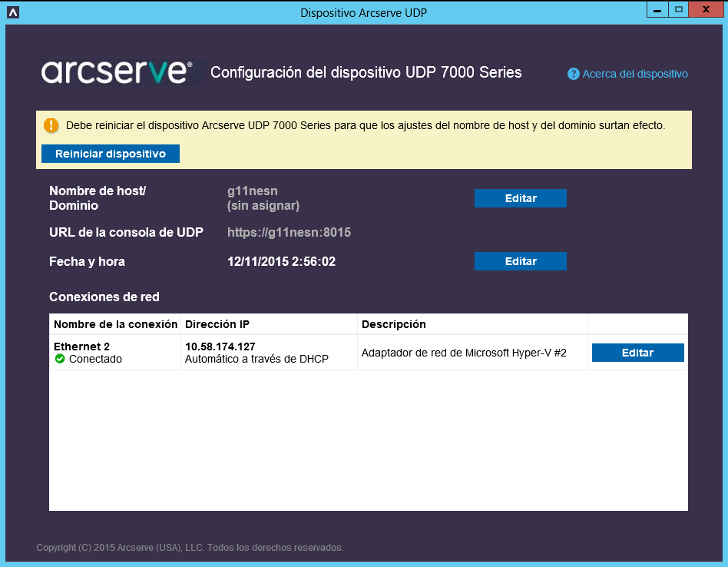
Task: Click the date value 12/11/2015 2:56:02
Action: pyautogui.click(x=281, y=261)
